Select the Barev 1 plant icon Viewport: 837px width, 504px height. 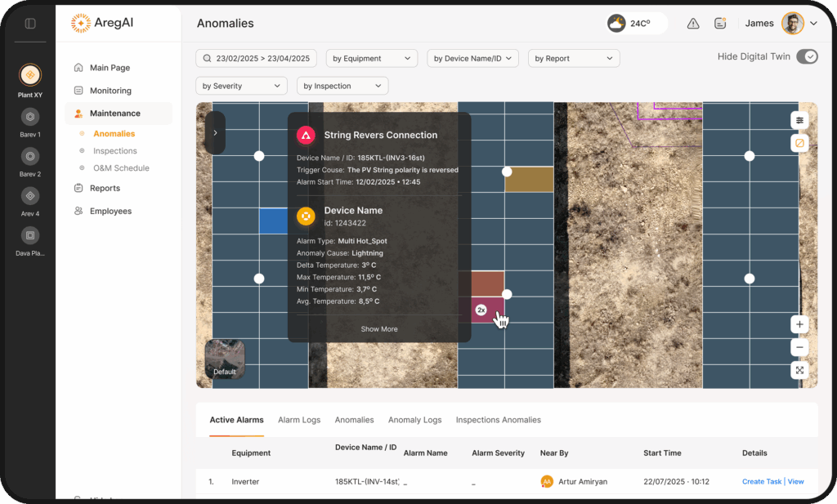click(x=30, y=117)
